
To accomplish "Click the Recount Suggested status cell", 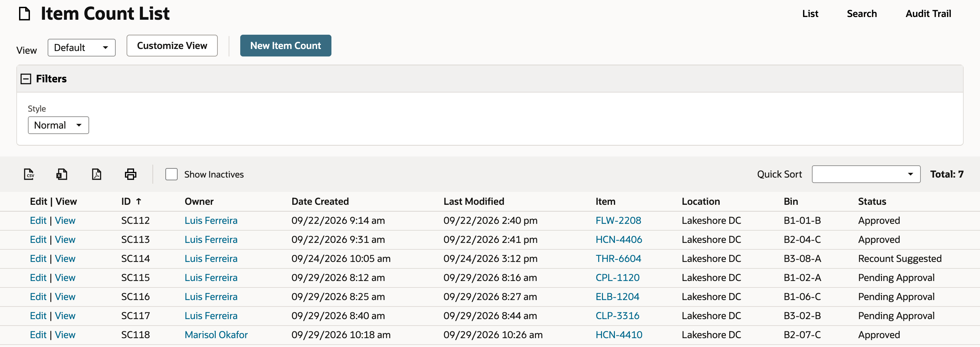I will pyautogui.click(x=900, y=259).
